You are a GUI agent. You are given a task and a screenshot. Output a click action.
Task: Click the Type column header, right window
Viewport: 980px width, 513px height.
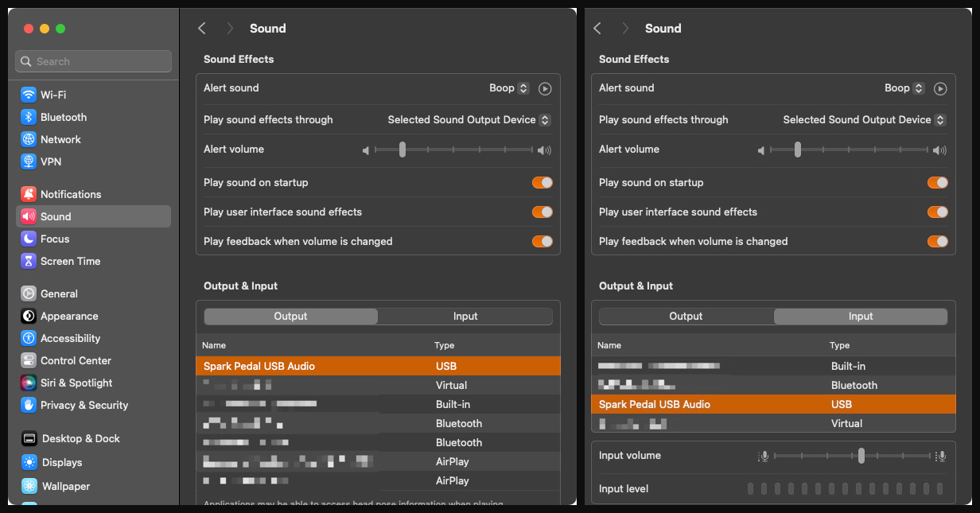(x=840, y=345)
